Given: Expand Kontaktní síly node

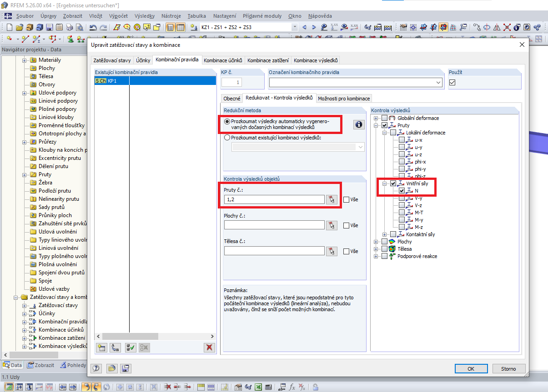Looking at the screenshot, I should click(384, 234).
